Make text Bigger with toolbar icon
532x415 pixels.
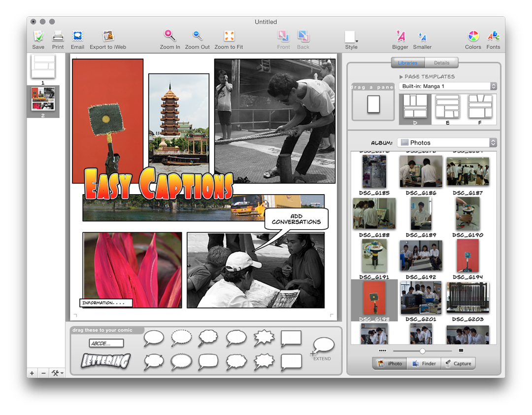point(400,36)
